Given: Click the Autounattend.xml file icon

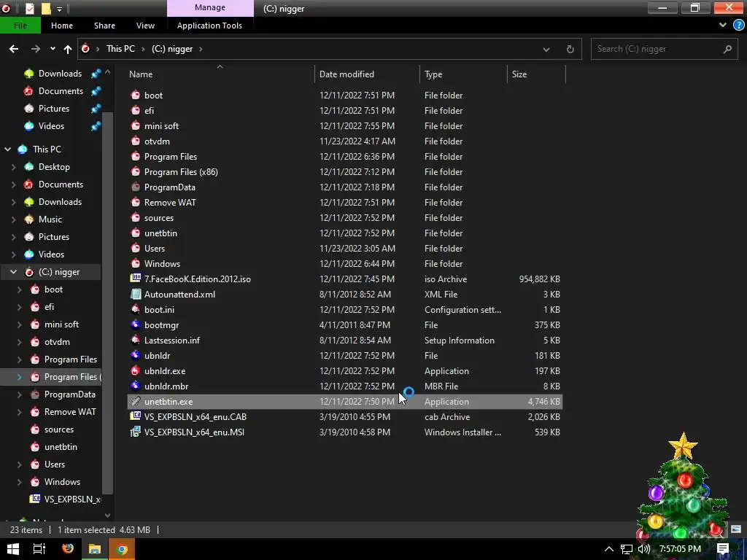Looking at the screenshot, I should 136,295.
